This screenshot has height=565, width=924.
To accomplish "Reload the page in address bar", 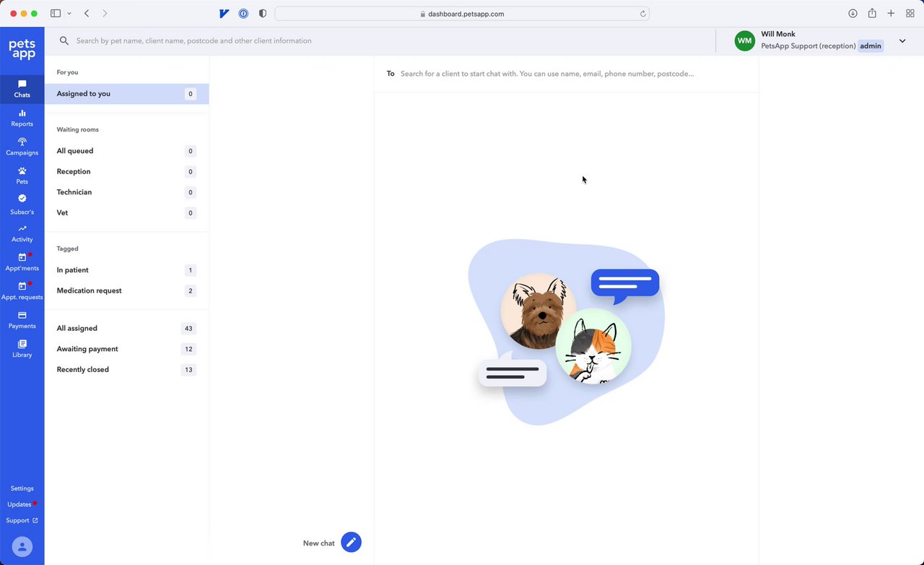I will (x=642, y=14).
